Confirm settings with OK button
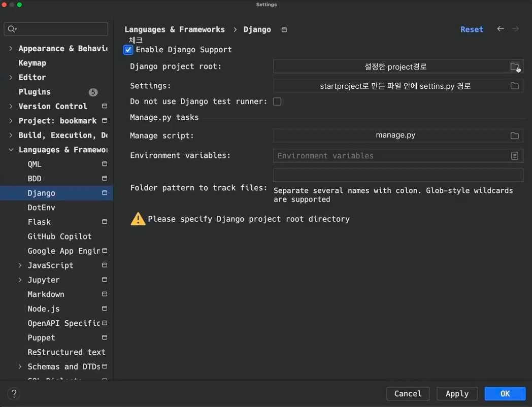This screenshot has height=407, width=532. 505,393
